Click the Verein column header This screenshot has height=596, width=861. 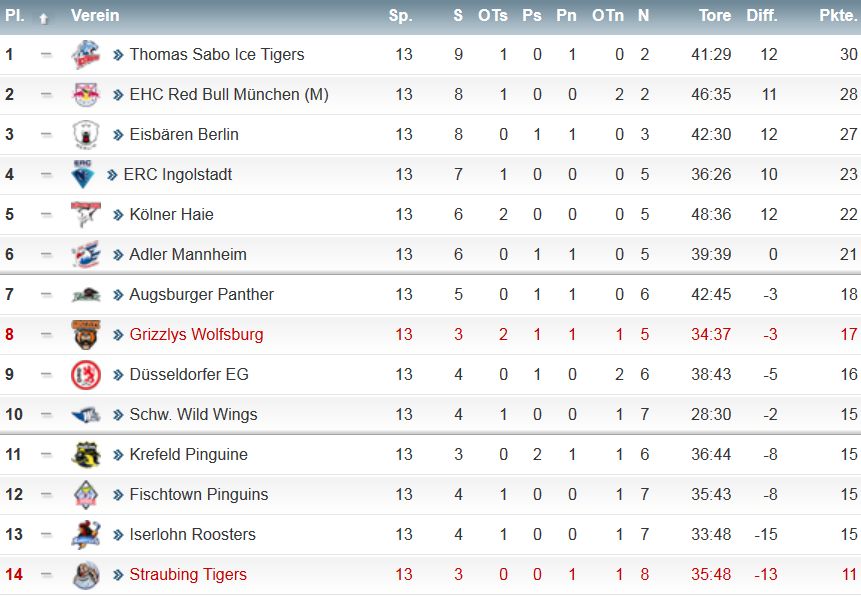point(95,15)
